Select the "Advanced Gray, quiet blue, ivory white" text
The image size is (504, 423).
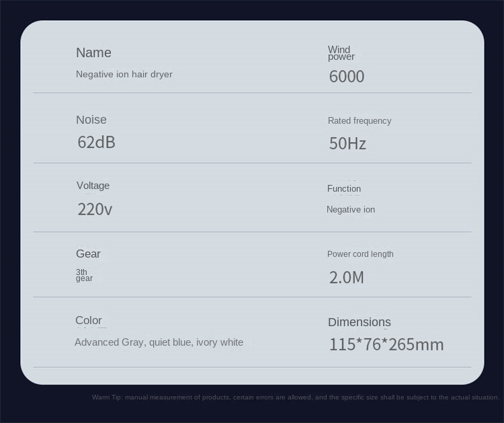tap(159, 342)
